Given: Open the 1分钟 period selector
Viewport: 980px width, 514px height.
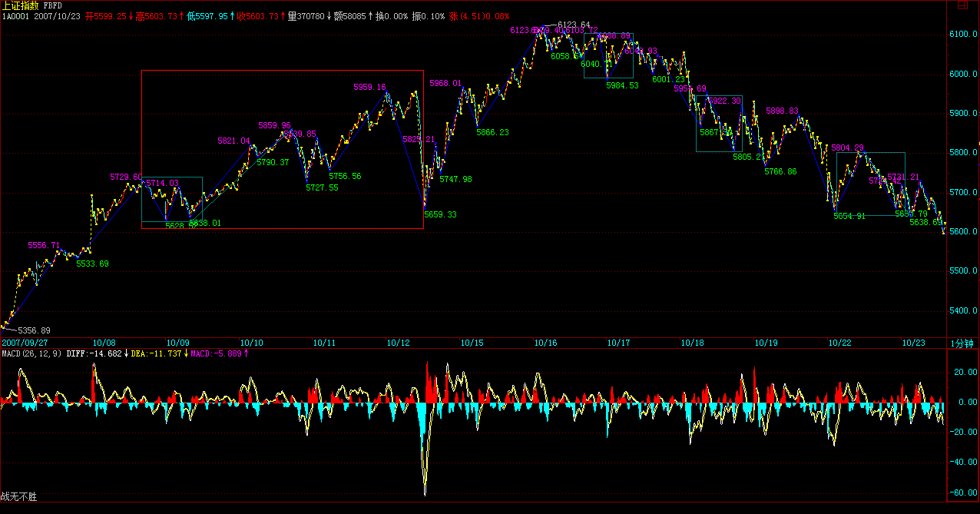Looking at the screenshot, I should point(962,343).
